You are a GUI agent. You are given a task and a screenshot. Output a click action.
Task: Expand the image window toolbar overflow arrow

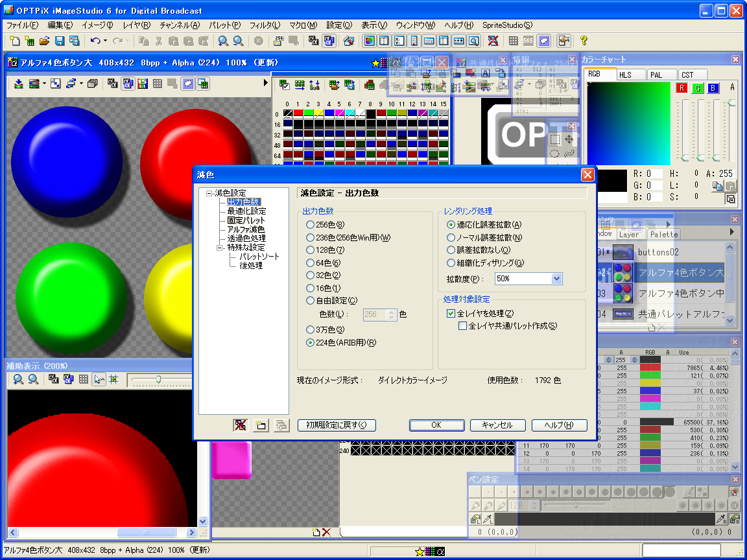tap(265, 83)
